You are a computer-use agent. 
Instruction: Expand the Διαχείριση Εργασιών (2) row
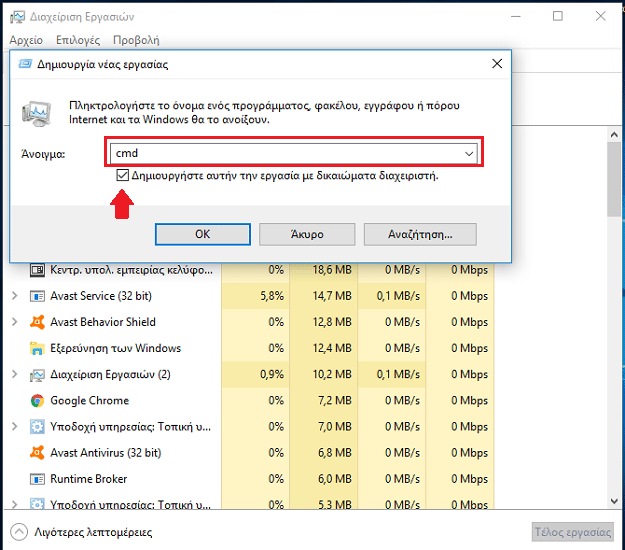(x=15, y=374)
